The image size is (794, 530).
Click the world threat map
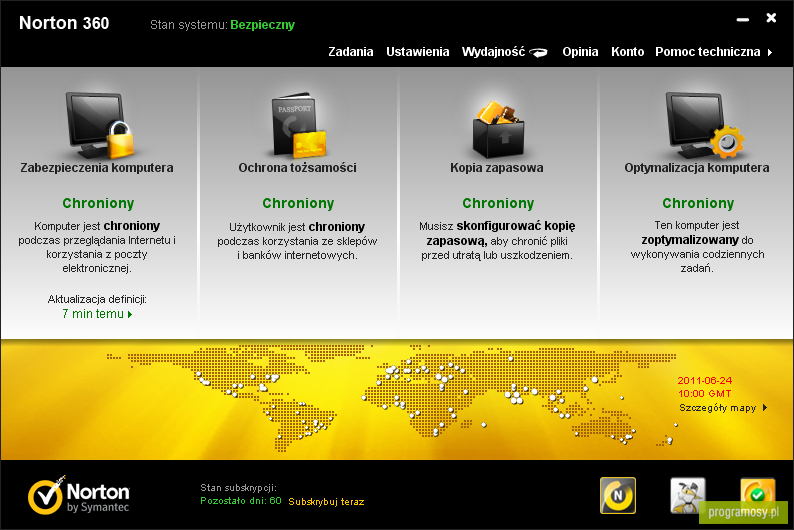click(x=391, y=398)
